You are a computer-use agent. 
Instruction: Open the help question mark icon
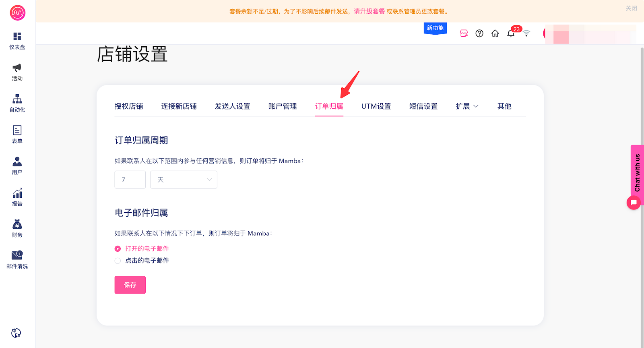(479, 33)
